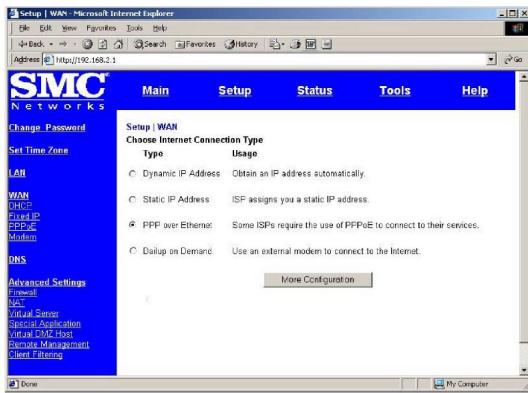
Task: Click the Mail toolbar icon
Action: [275, 44]
